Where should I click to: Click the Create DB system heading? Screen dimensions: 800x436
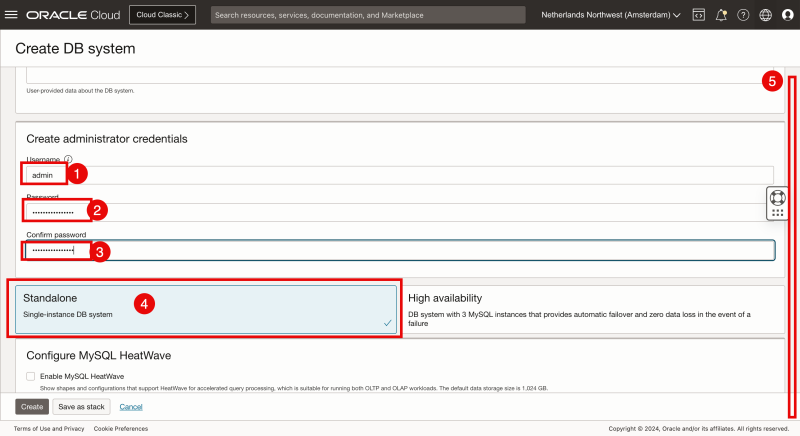coord(76,48)
